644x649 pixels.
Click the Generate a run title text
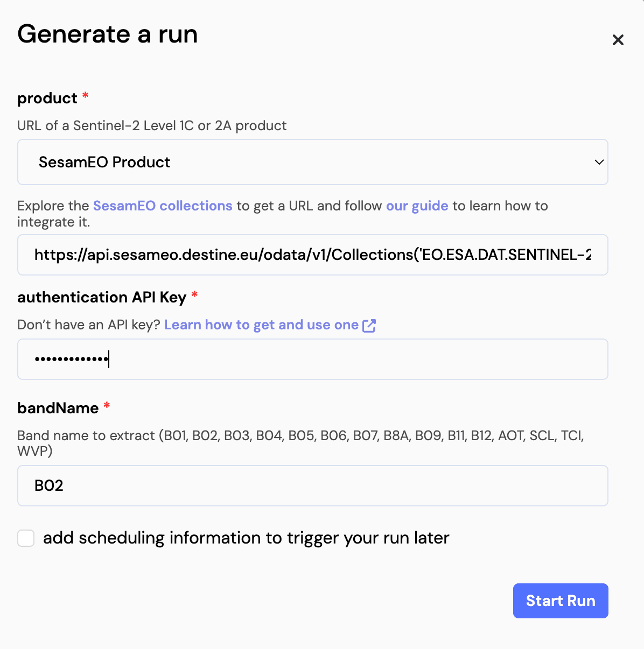click(x=107, y=34)
